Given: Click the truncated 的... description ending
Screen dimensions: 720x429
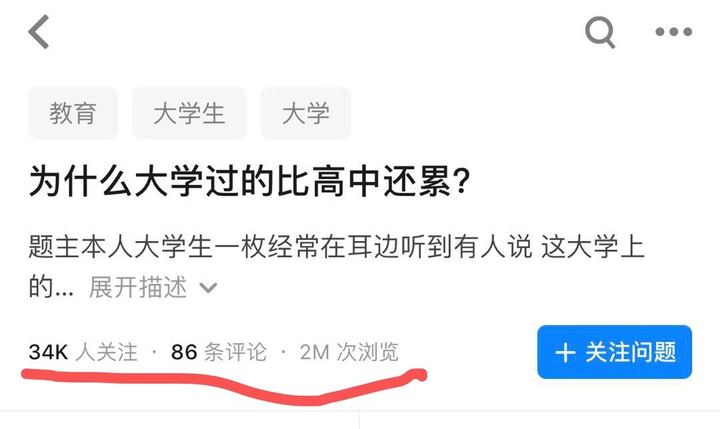Looking at the screenshot, I should click(51, 287).
